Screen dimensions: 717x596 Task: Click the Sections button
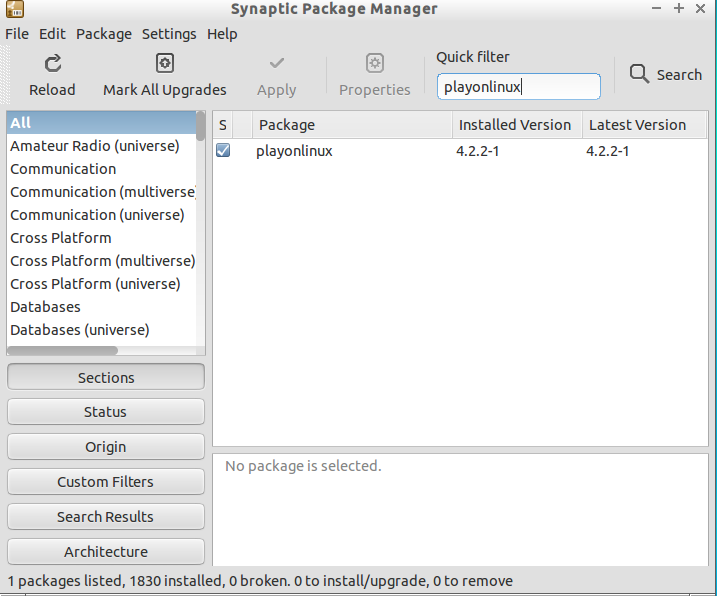tap(106, 377)
